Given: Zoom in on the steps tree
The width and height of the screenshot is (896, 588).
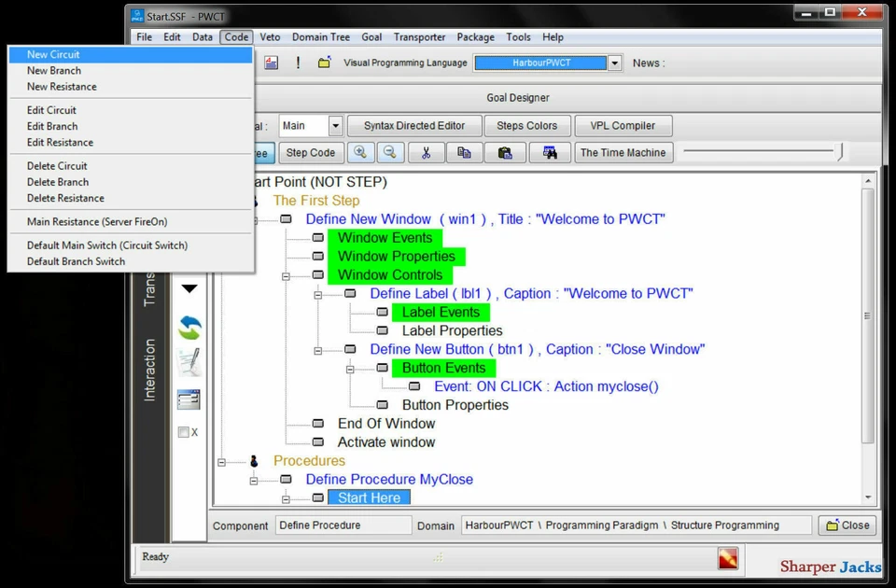Looking at the screenshot, I should pyautogui.click(x=360, y=152).
